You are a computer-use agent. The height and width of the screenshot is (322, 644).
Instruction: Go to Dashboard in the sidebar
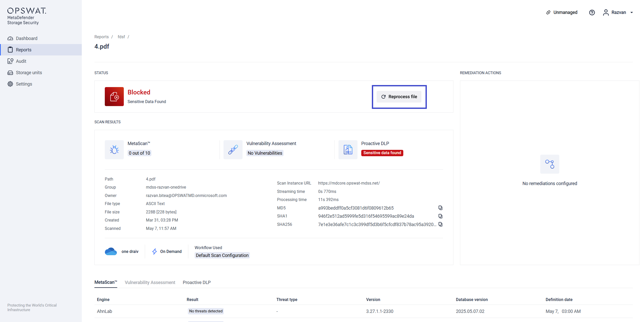(x=41, y=38)
